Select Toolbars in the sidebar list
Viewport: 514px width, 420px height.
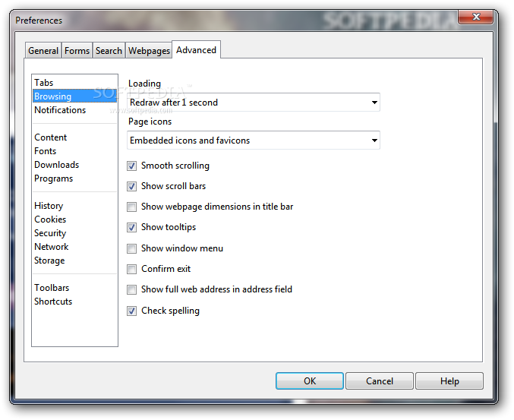point(74,288)
